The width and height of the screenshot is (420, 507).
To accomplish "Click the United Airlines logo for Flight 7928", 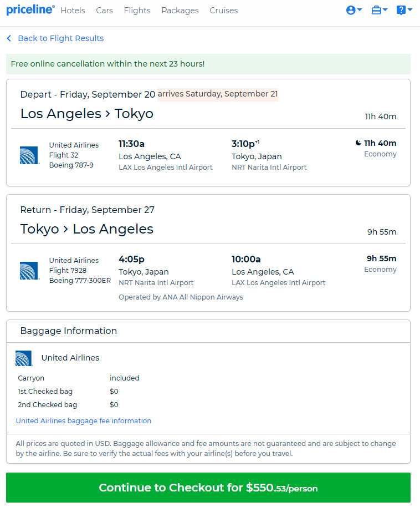I will (29, 271).
